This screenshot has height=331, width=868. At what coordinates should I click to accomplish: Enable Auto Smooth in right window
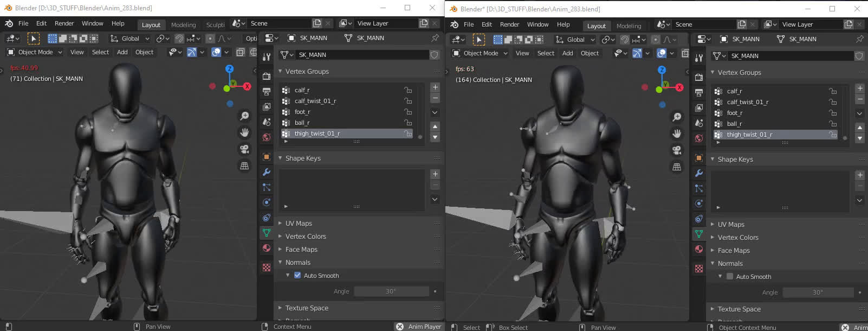[730, 276]
